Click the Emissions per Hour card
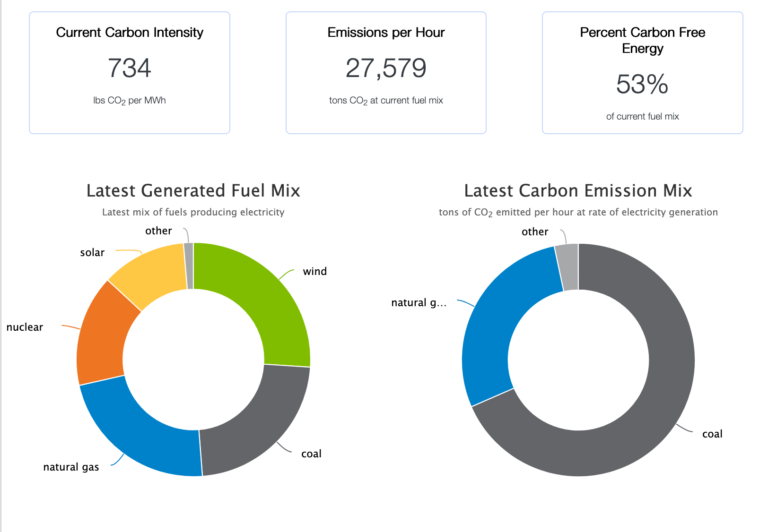This screenshot has width=768, height=532. 386,73
